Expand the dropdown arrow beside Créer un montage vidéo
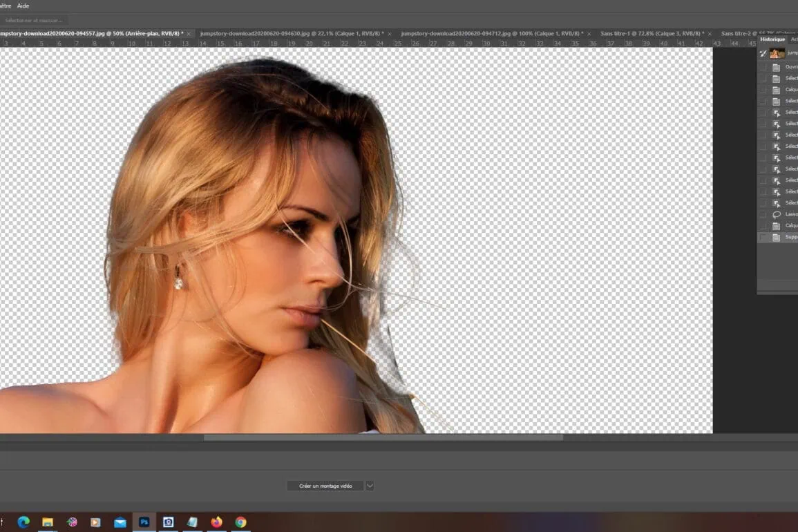Viewport: 798px width, 532px height. pyautogui.click(x=370, y=486)
